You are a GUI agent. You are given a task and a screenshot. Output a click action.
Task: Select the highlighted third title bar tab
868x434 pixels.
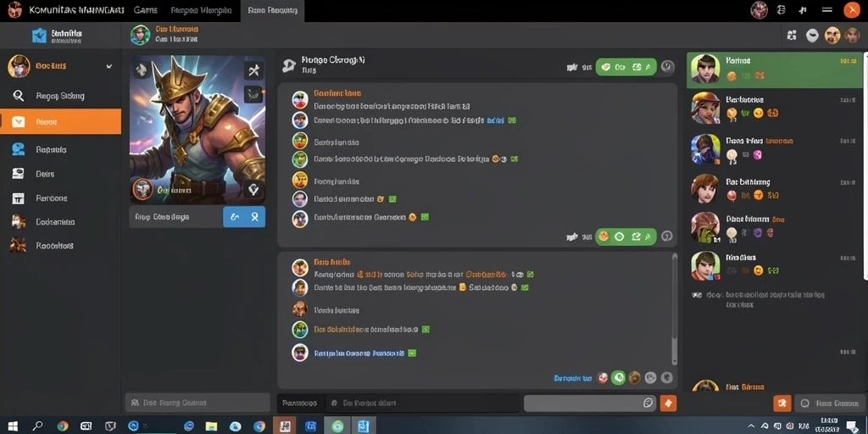pyautogui.click(x=272, y=10)
